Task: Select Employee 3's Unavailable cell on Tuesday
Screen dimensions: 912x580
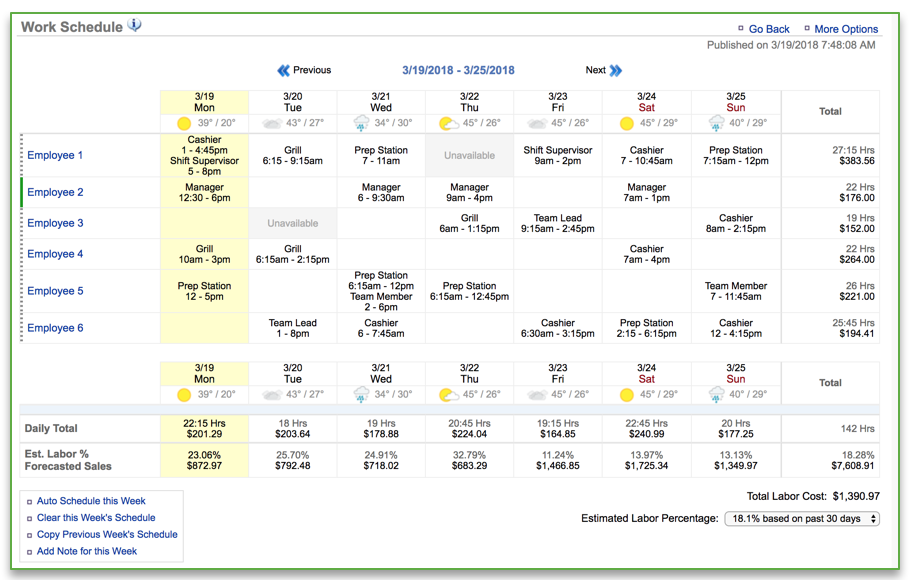Action: (x=293, y=223)
